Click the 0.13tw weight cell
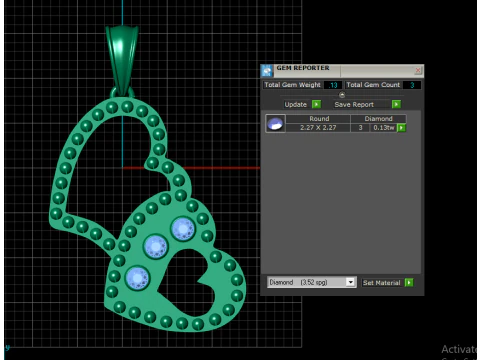480x360 pixels. (x=384, y=128)
